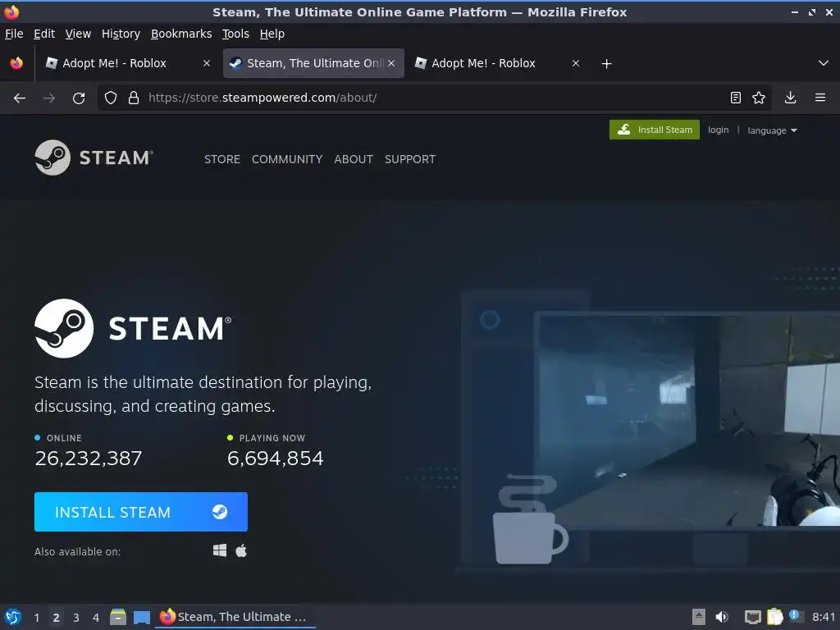Click the padlock site security icon
This screenshot has width=840, height=630.
(x=134, y=98)
